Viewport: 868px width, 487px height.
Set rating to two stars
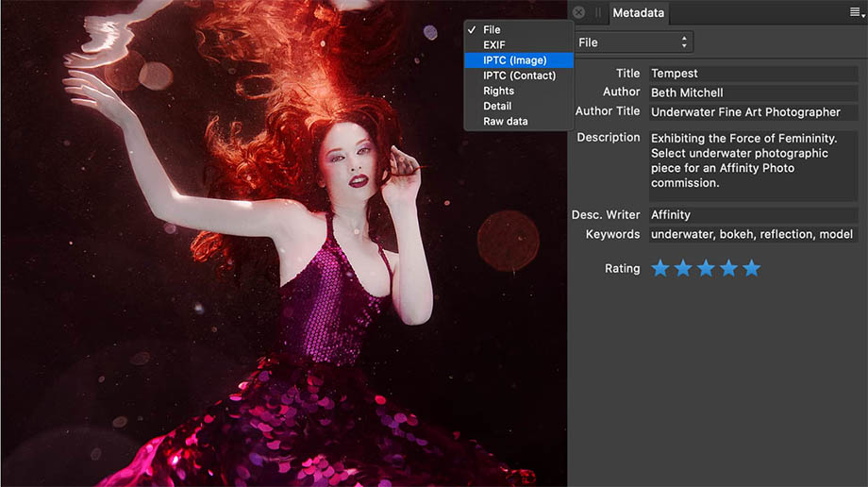point(683,269)
